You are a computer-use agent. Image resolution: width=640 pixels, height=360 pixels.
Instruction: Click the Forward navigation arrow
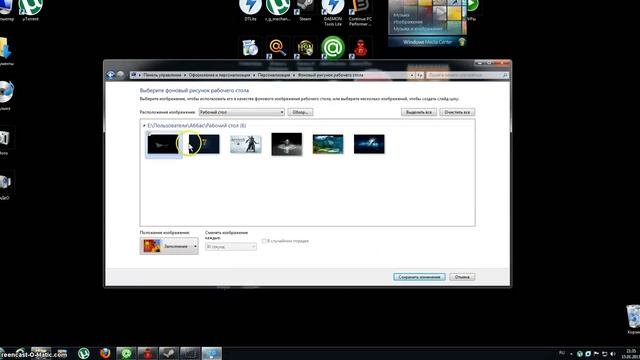pyautogui.click(x=120, y=75)
